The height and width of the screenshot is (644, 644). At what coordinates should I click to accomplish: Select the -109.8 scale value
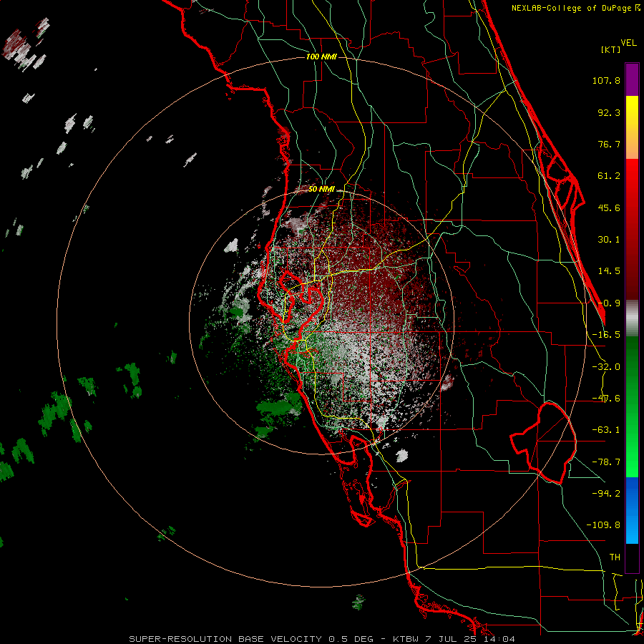point(603,525)
